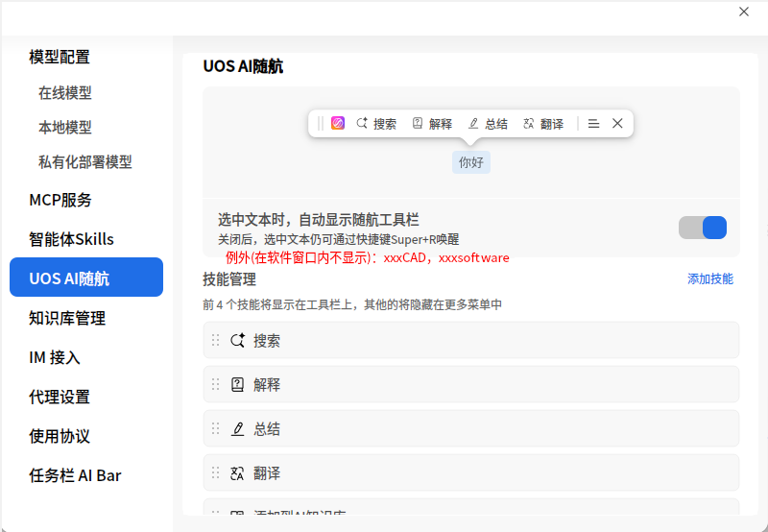
Task: Select the 总结 skill row label
Action: click(x=267, y=429)
